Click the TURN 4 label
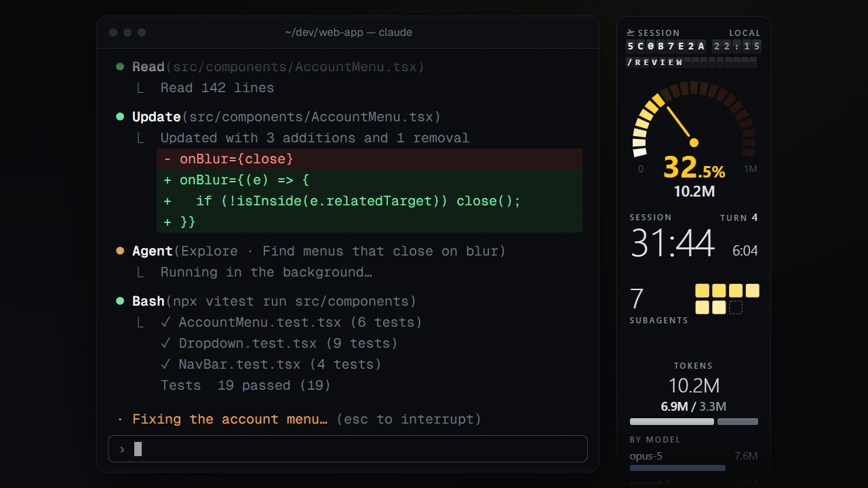868x488 pixels. [739, 218]
